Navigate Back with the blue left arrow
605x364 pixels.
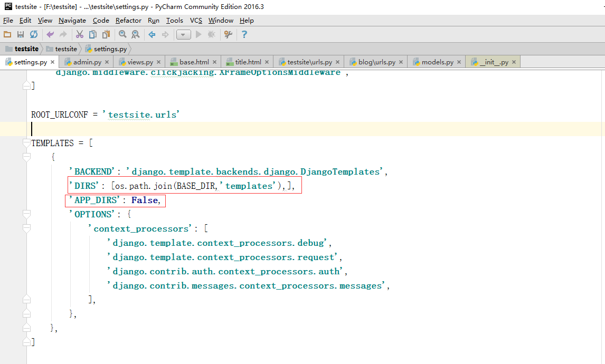pyautogui.click(x=152, y=34)
